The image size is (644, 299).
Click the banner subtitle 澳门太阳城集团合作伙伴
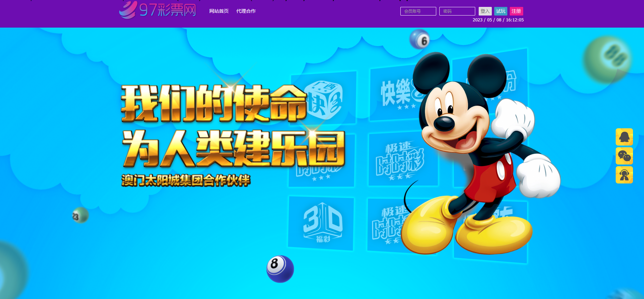pos(186,180)
